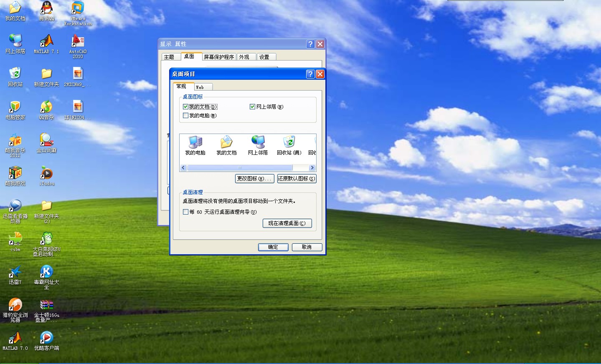This screenshot has width=601, height=364.
Task: Enable 每60天运行桌面清理向导 checkbox
Action: tap(185, 212)
